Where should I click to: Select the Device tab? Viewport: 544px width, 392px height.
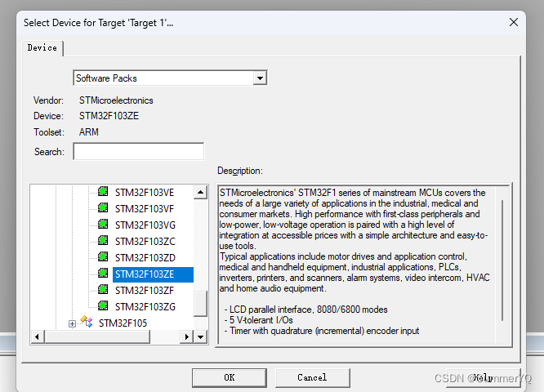[42, 48]
